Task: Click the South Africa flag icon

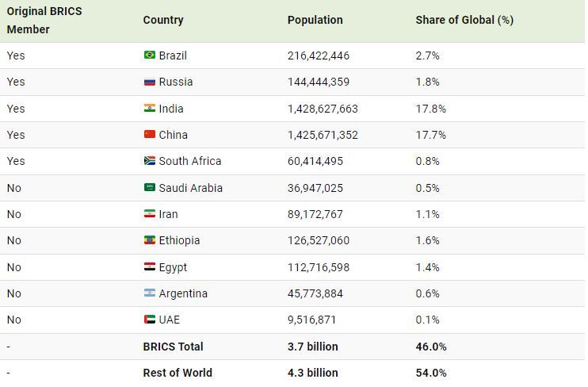Action: 150,161
